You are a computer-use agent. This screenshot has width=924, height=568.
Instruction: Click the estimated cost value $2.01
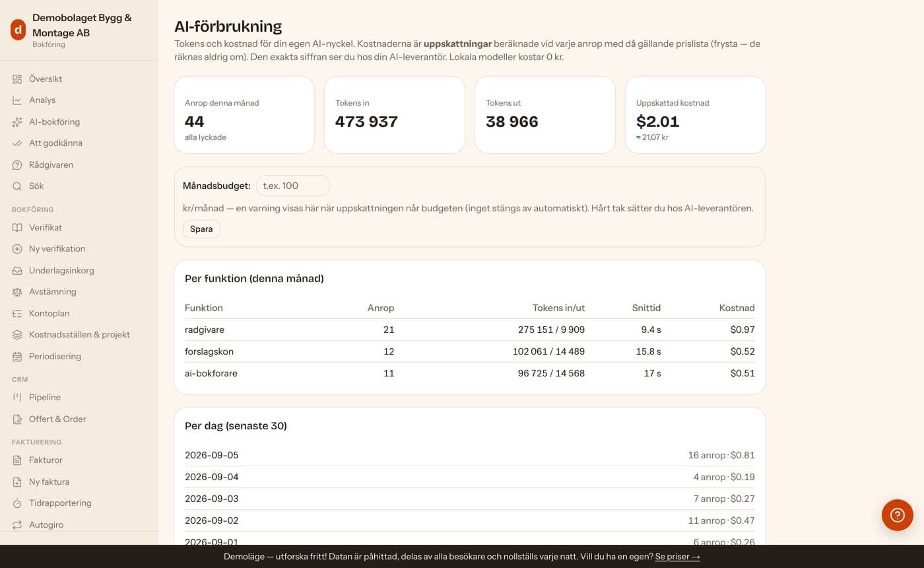tap(658, 122)
